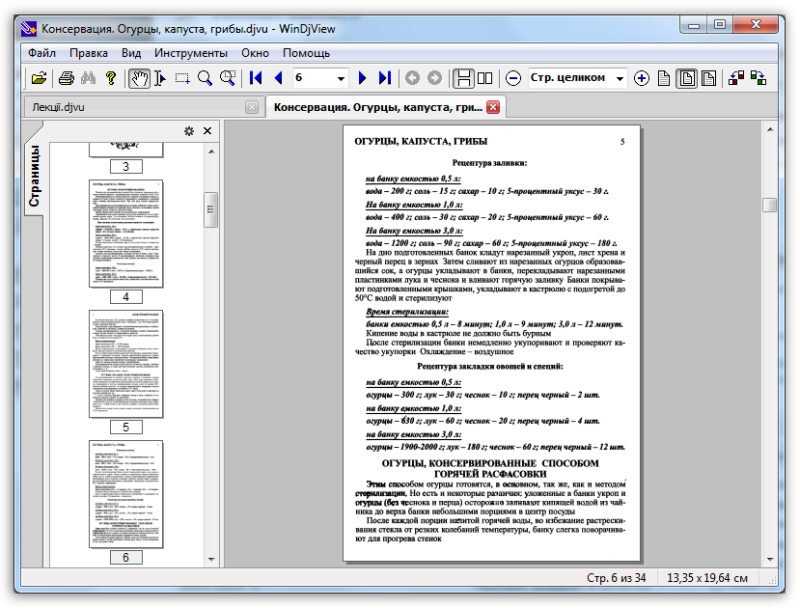The width and height of the screenshot is (800, 608).
Task: Open the Инструменты menu
Action: [191, 53]
